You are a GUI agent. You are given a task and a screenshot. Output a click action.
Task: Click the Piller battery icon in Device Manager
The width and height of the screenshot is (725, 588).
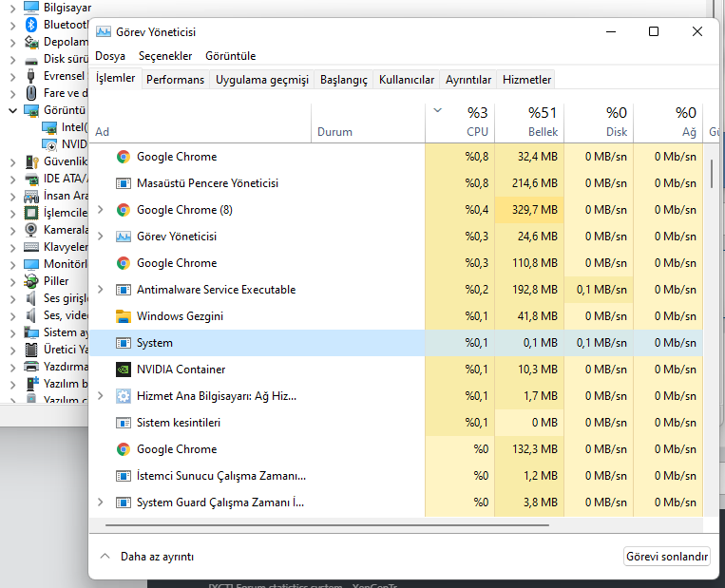[x=31, y=281]
